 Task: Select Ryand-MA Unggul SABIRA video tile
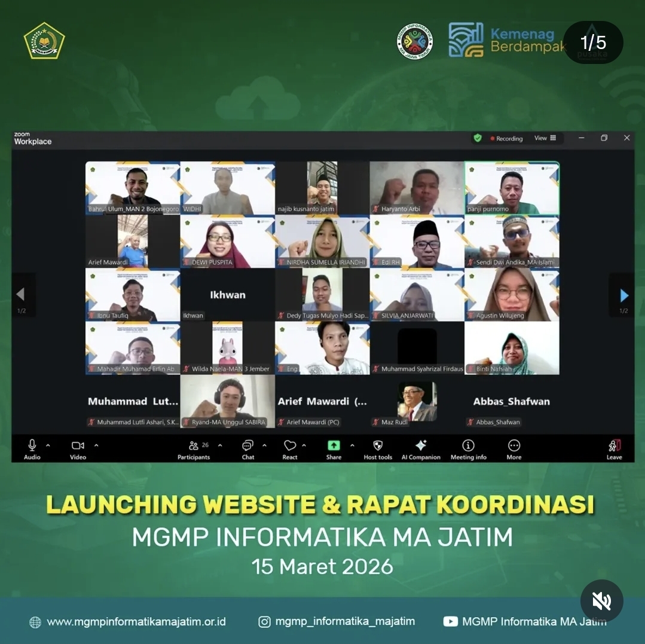pyautogui.click(x=228, y=401)
